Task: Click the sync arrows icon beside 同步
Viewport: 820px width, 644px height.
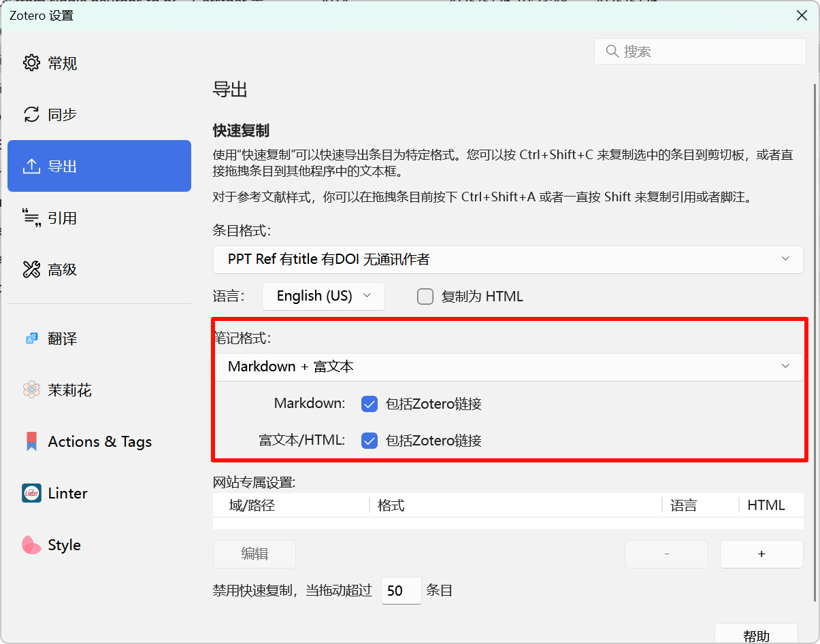Action: click(x=31, y=114)
